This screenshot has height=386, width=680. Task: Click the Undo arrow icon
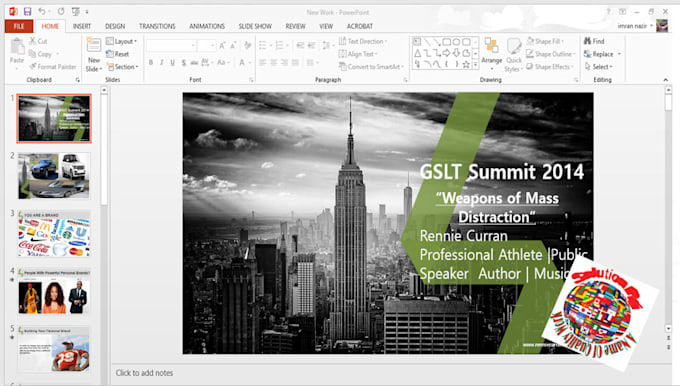pos(42,12)
